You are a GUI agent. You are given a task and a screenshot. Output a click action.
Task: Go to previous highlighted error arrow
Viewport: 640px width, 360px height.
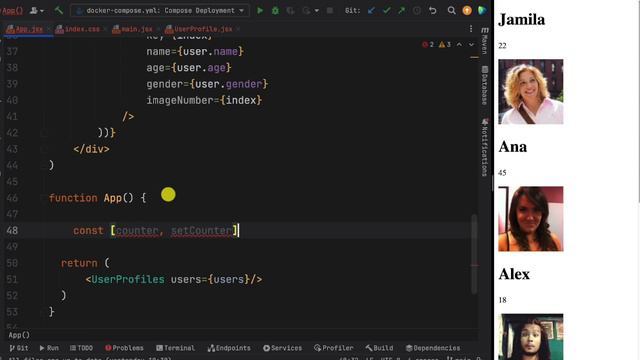(x=459, y=44)
